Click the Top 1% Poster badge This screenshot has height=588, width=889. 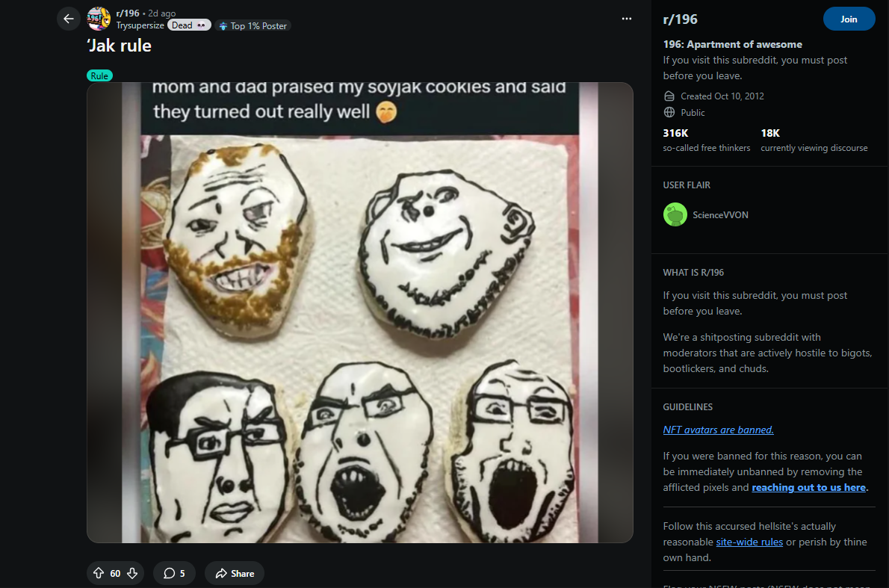(x=253, y=26)
